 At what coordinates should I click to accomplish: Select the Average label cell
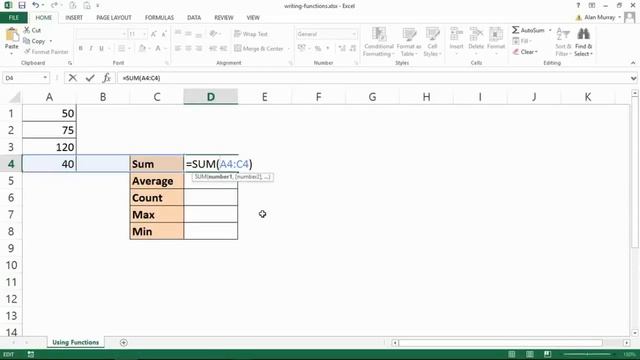point(157,181)
